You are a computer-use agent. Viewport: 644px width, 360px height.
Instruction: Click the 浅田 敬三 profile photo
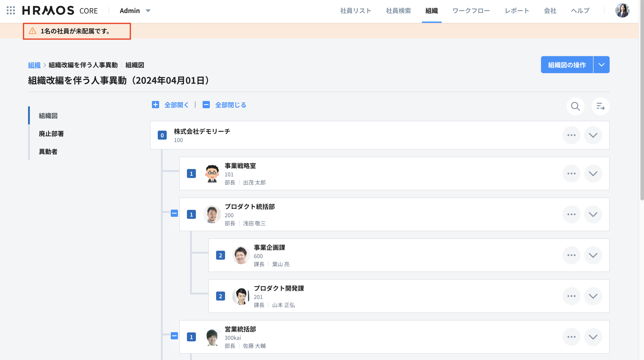(x=212, y=214)
